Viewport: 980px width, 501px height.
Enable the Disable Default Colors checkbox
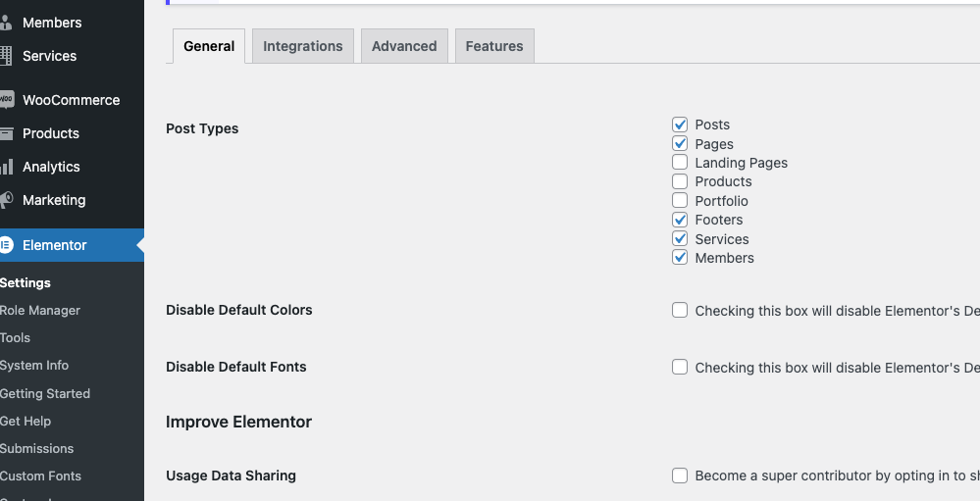coord(680,310)
